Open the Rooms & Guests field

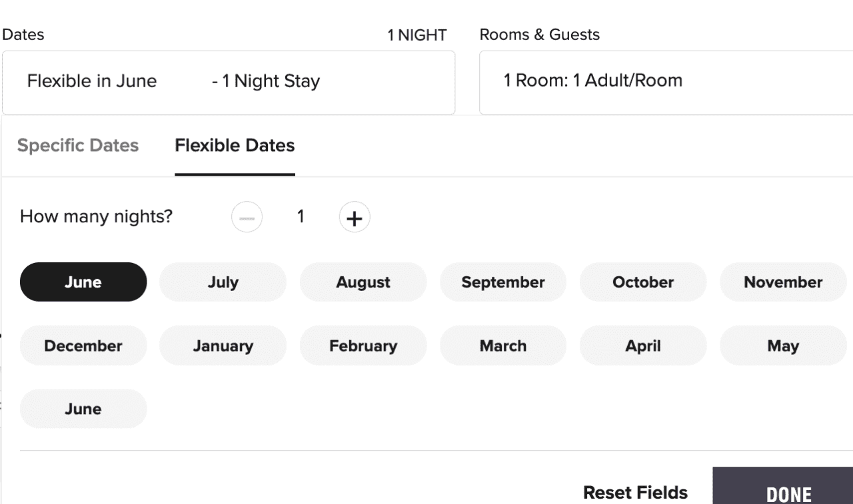666,81
